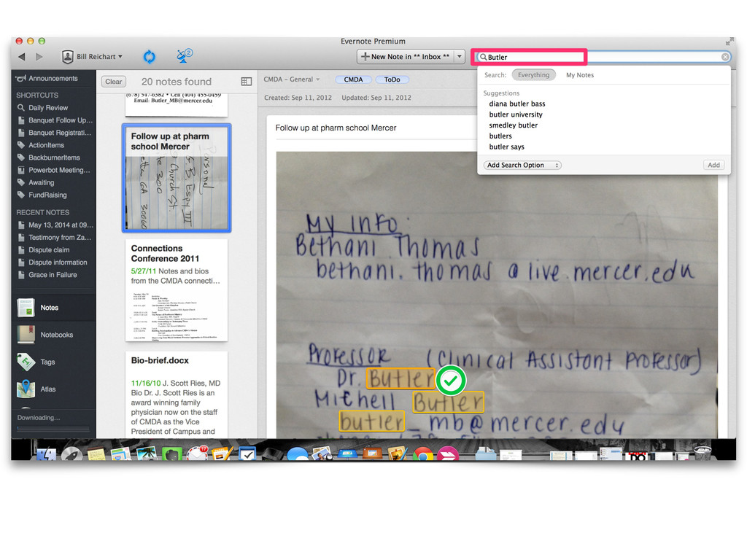Open the CMDA - General notebook dropdown
The height and width of the screenshot is (560, 747).
pyautogui.click(x=292, y=79)
